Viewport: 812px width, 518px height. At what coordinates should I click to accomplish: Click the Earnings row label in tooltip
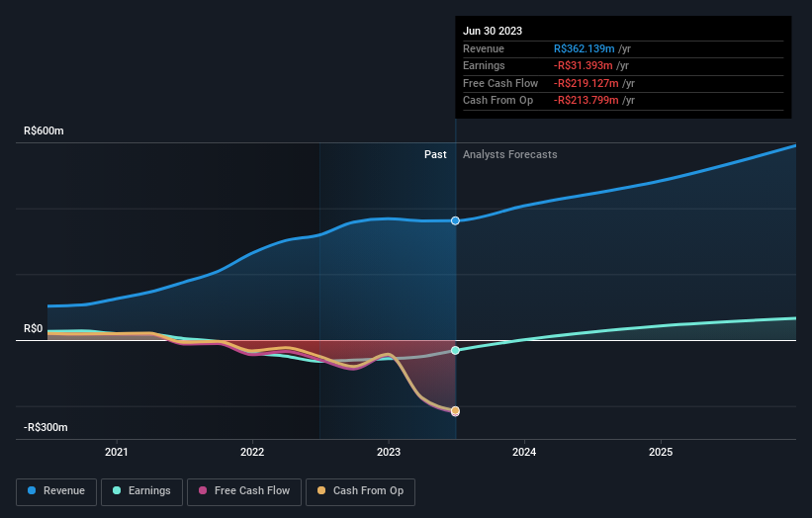tap(484, 65)
